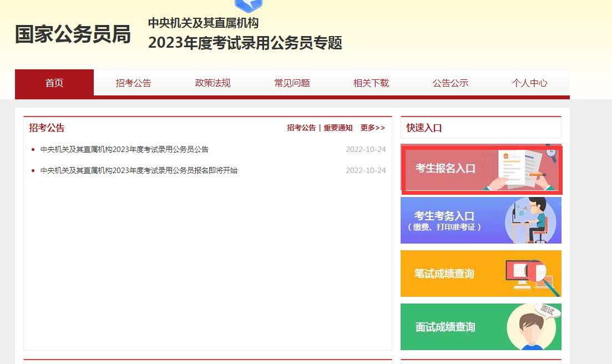Click the magnifier monitor icon on 笔试成绩查询
This screenshot has width=612, height=364.
click(x=533, y=277)
